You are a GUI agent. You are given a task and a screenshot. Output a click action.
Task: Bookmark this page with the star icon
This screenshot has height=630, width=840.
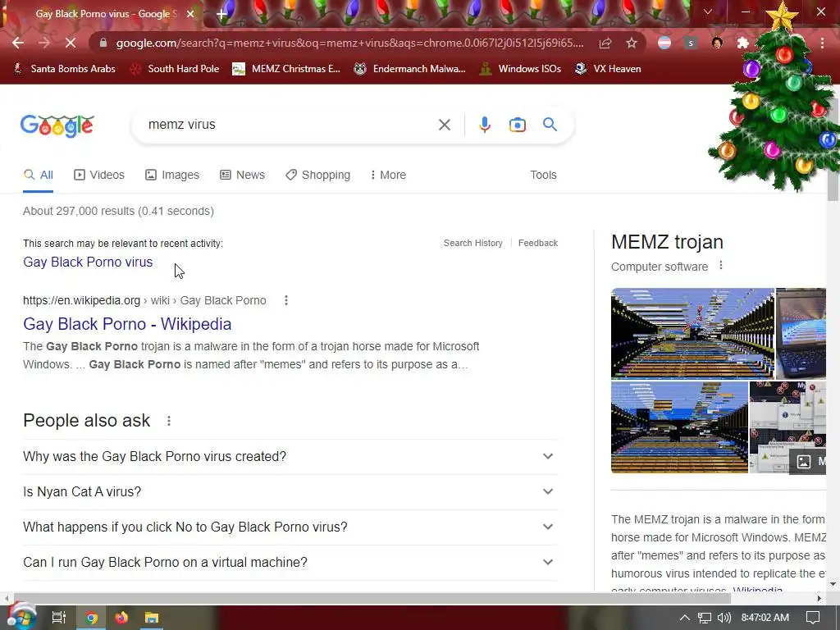(632, 43)
